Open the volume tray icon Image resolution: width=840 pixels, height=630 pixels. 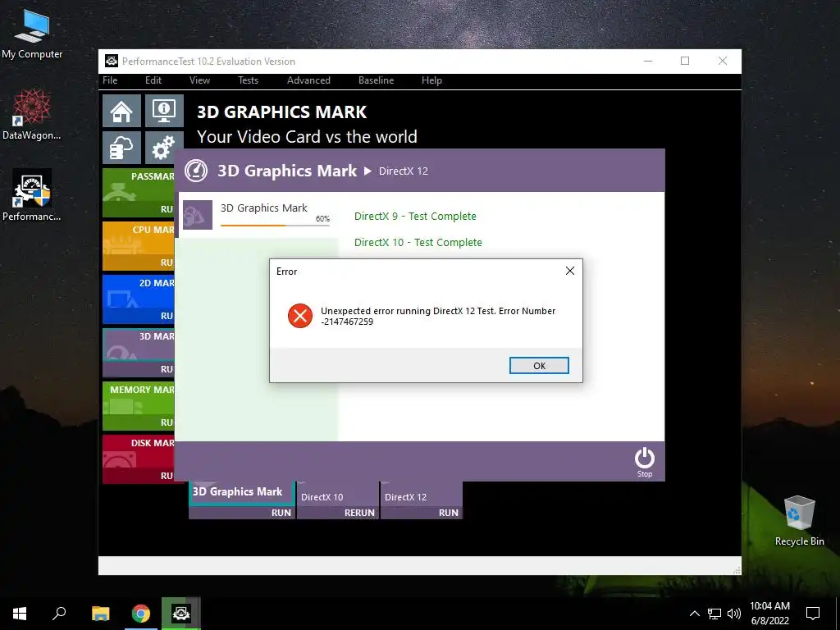pos(734,614)
